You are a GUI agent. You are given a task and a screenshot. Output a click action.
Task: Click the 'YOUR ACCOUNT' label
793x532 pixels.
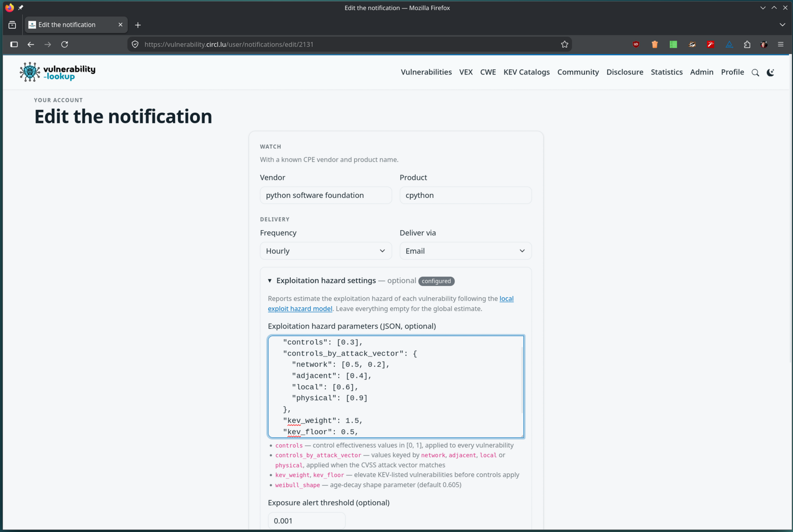[58, 100]
